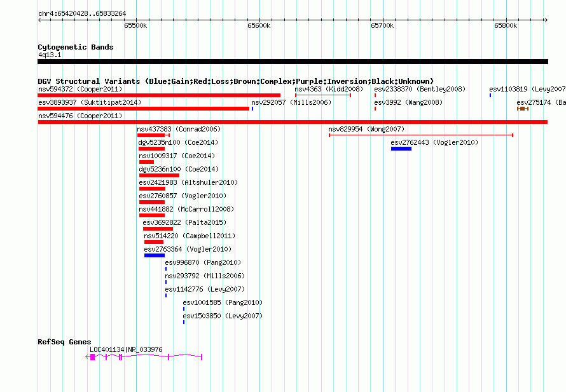Click the 65500k ruler mark
566x392 pixels.
tap(135, 25)
